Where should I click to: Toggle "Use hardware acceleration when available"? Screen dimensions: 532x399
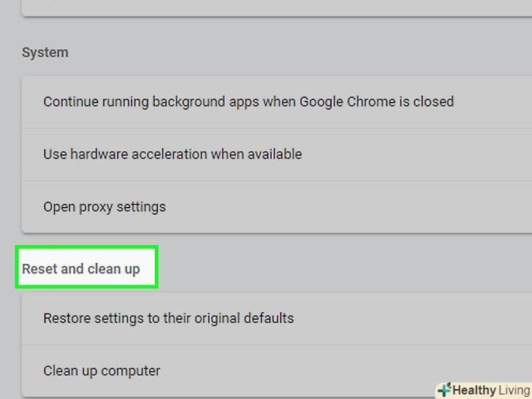tap(172, 154)
